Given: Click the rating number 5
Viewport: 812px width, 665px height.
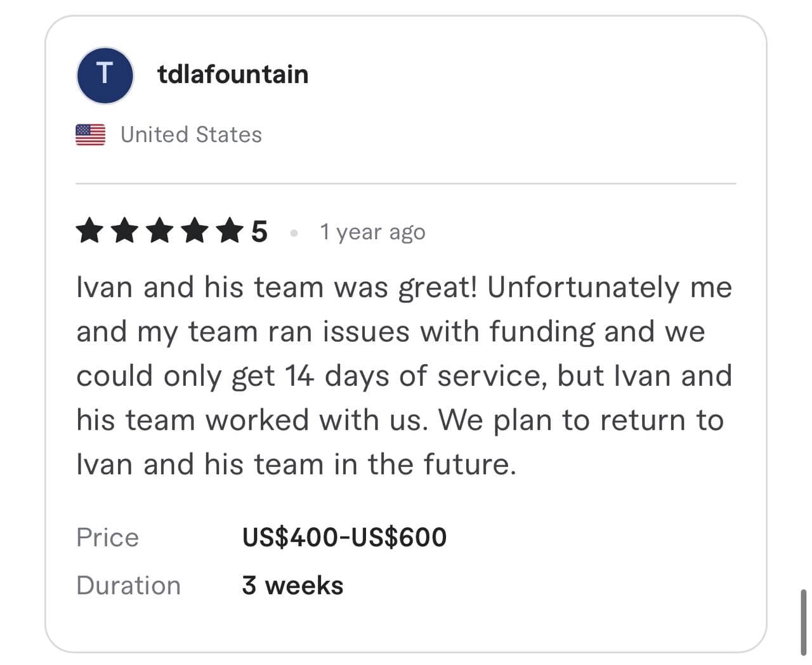Looking at the screenshot, I should (259, 232).
